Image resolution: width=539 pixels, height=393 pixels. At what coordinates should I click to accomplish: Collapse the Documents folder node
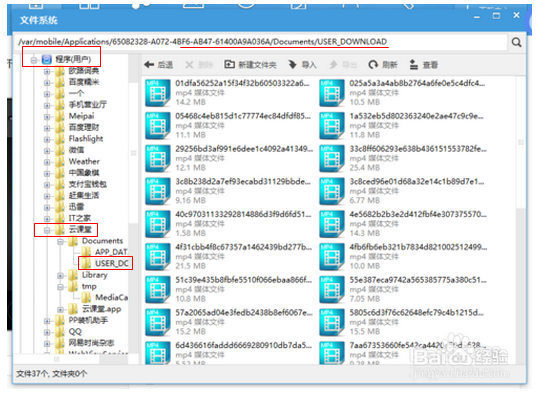(60, 242)
